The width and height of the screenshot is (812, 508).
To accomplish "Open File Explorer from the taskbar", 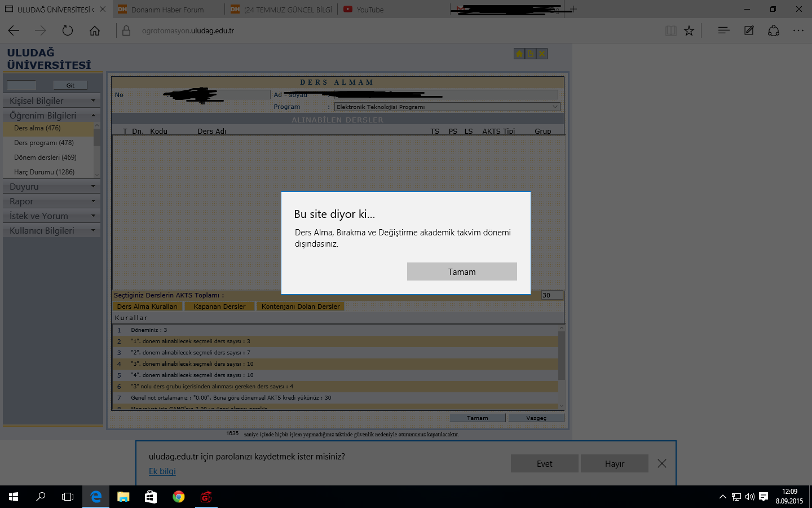I will click(123, 497).
